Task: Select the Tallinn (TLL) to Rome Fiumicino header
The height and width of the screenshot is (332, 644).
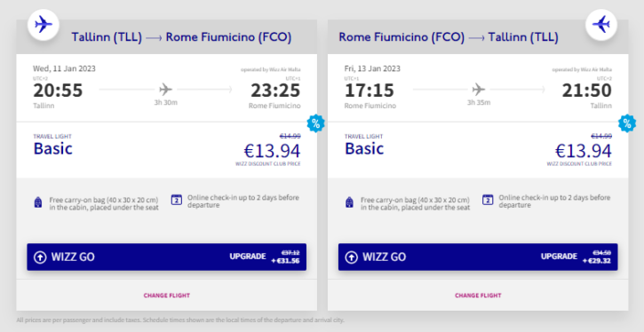Action: click(181, 37)
